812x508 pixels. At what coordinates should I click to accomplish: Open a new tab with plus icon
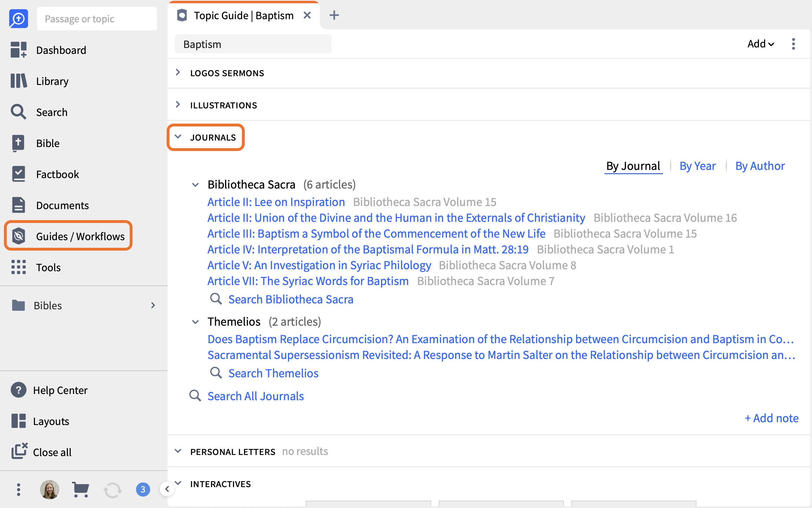click(334, 15)
